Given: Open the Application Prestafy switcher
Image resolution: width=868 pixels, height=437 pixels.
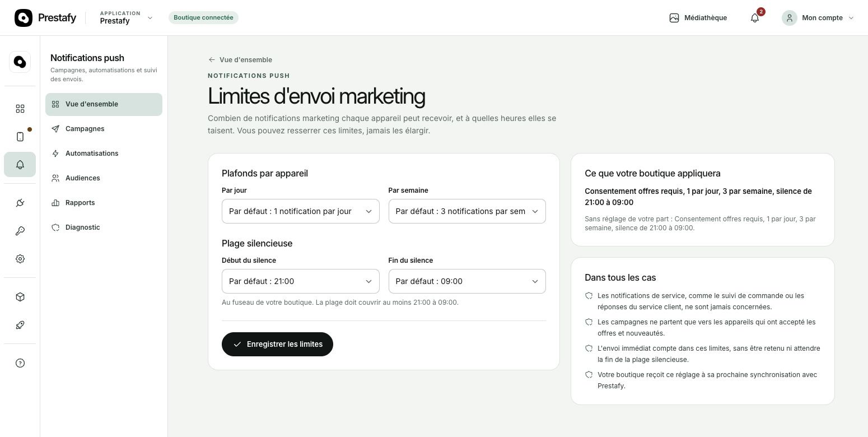Looking at the screenshot, I should (126, 18).
